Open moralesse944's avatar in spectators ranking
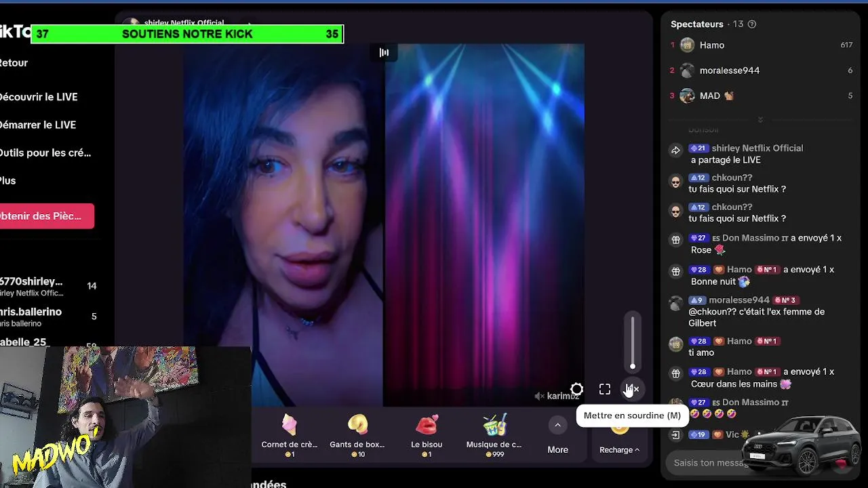868x488 pixels. point(688,70)
